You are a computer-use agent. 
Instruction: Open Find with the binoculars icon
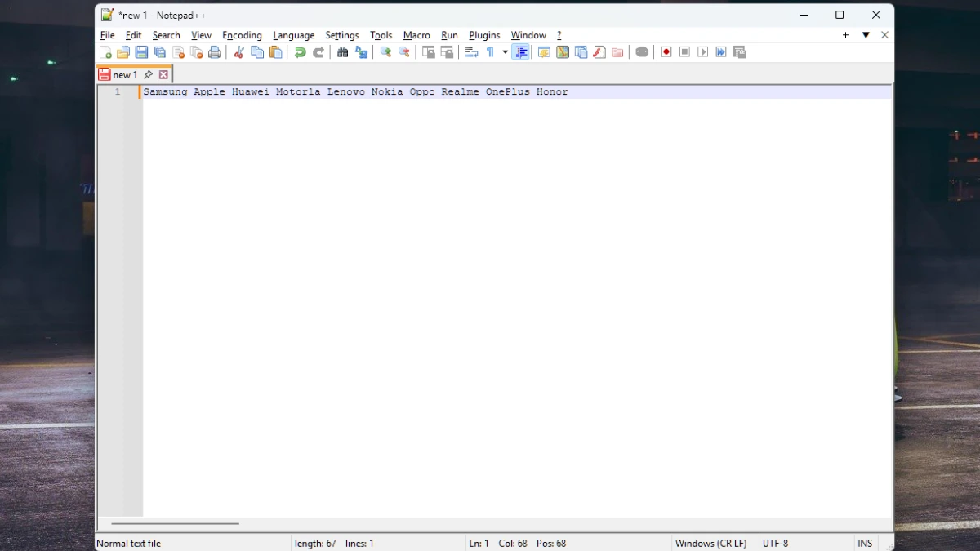coord(343,52)
